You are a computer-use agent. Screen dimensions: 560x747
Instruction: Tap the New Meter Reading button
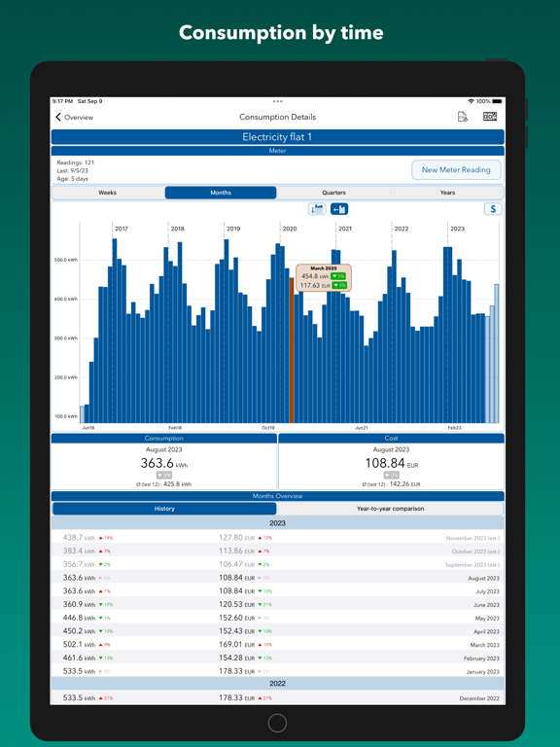pos(456,170)
